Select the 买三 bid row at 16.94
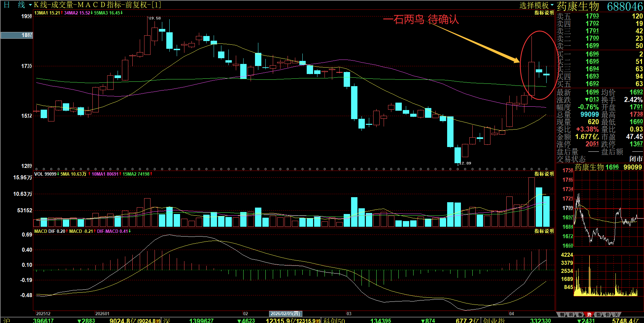The image size is (644, 323). click(600, 69)
